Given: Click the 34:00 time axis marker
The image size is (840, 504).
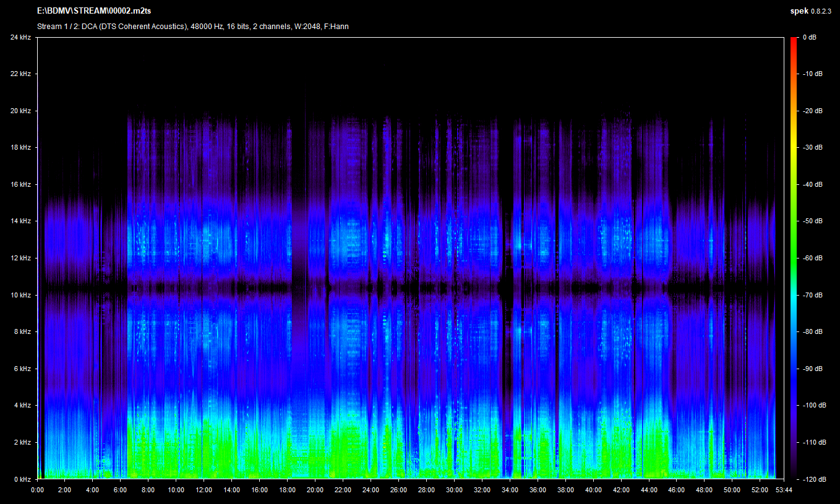Looking at the screenshot, I should tap(510, 490).
